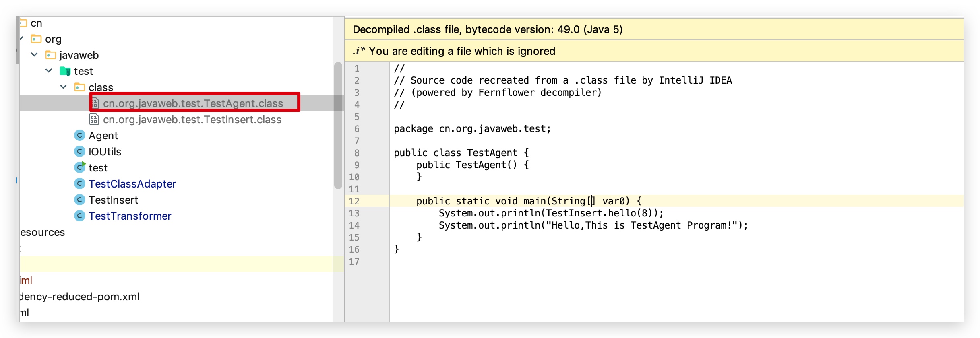
Task: Collapse the class folder chevron
Action: tap(64, 87)
